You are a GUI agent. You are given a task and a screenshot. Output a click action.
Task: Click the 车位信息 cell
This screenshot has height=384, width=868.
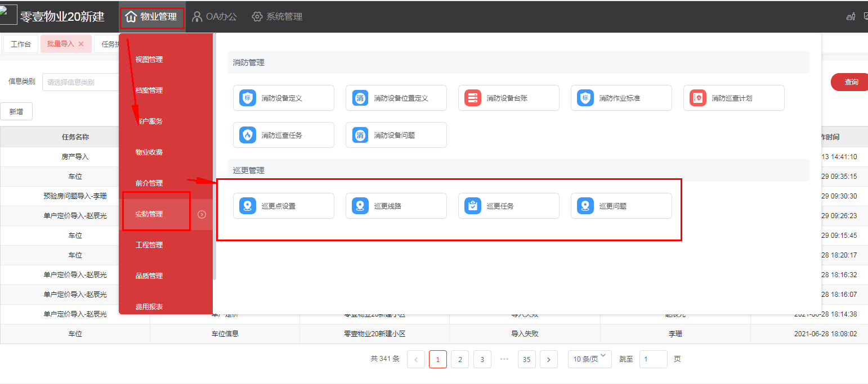point(225,334)
